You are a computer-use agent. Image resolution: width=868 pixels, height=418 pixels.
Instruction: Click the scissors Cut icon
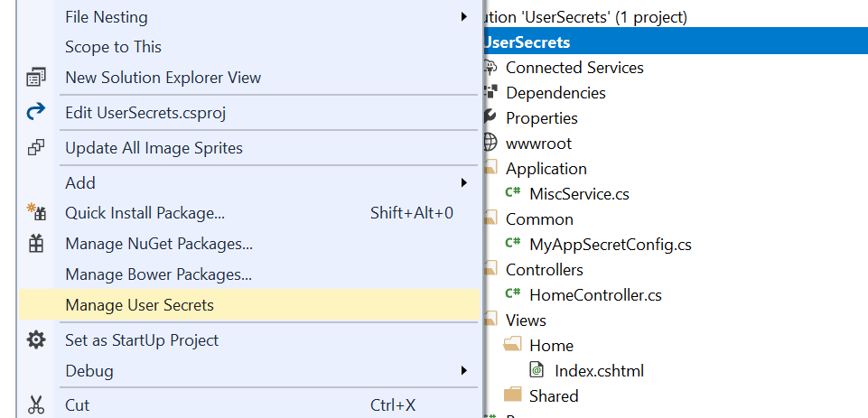point(36,405)
